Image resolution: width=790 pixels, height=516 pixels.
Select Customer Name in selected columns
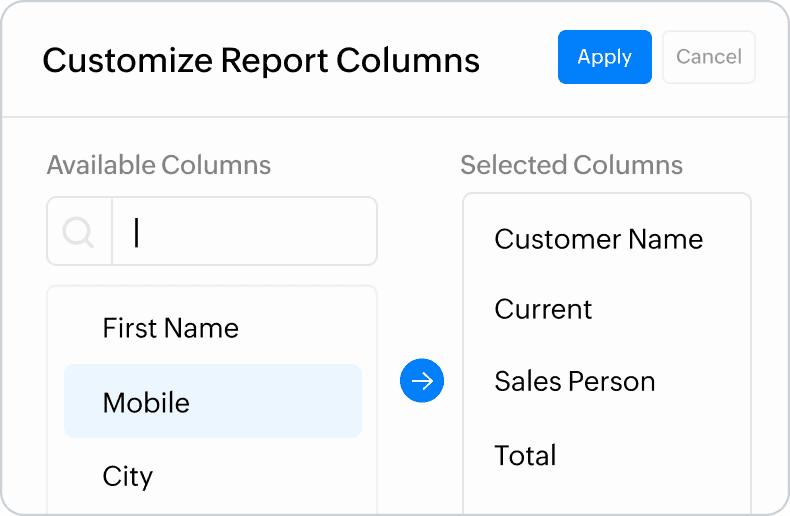point(598,239)
